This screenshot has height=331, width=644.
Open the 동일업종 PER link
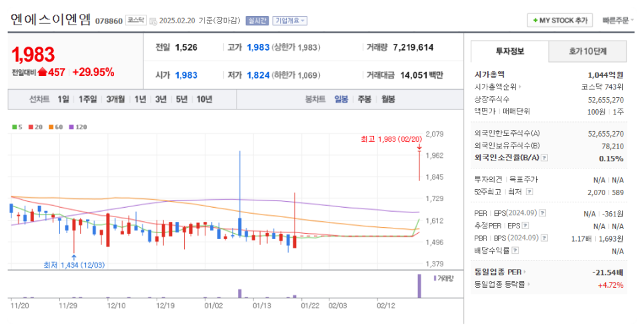(x=500, y=272)
